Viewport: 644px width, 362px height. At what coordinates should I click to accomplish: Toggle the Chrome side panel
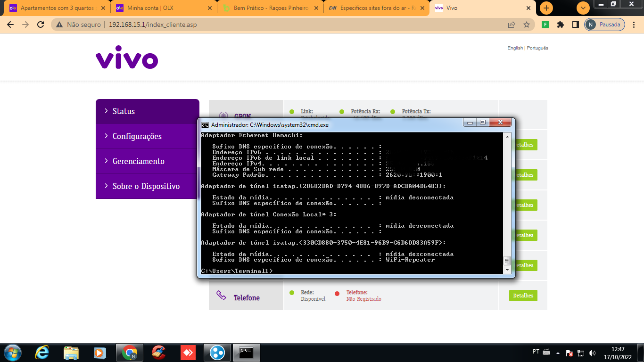575,25
